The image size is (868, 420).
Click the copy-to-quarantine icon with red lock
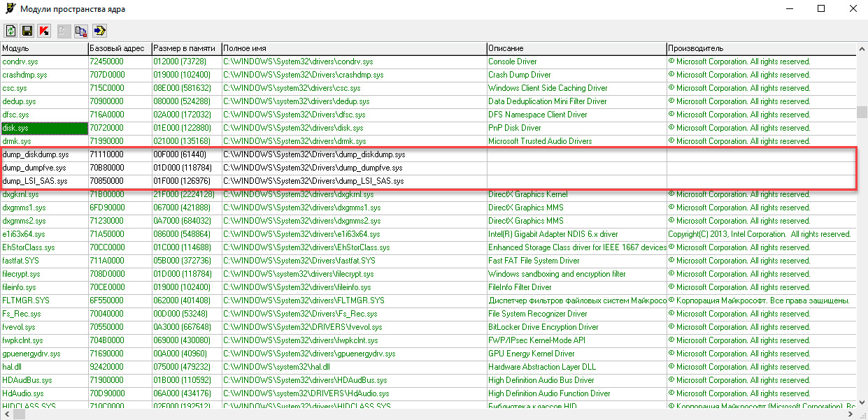coord(81,31)
